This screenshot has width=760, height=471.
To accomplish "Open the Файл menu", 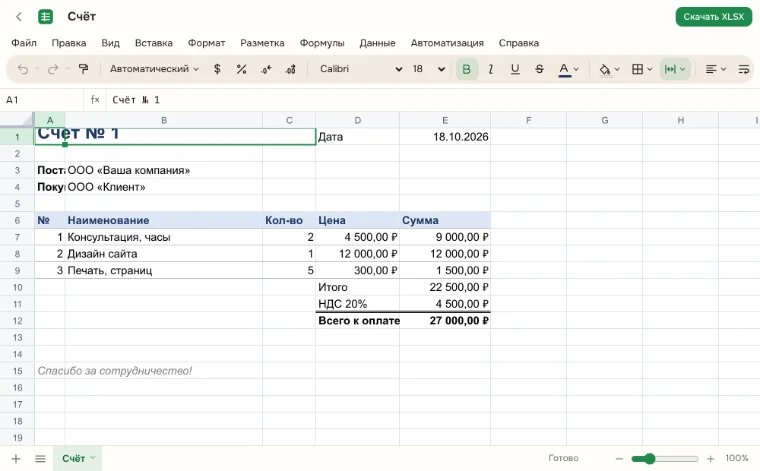I will click(24, 43).
